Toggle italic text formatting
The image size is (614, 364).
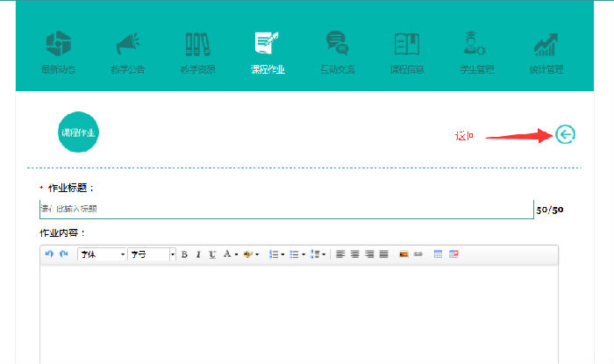pyautogui.click(x=198, y=254)
